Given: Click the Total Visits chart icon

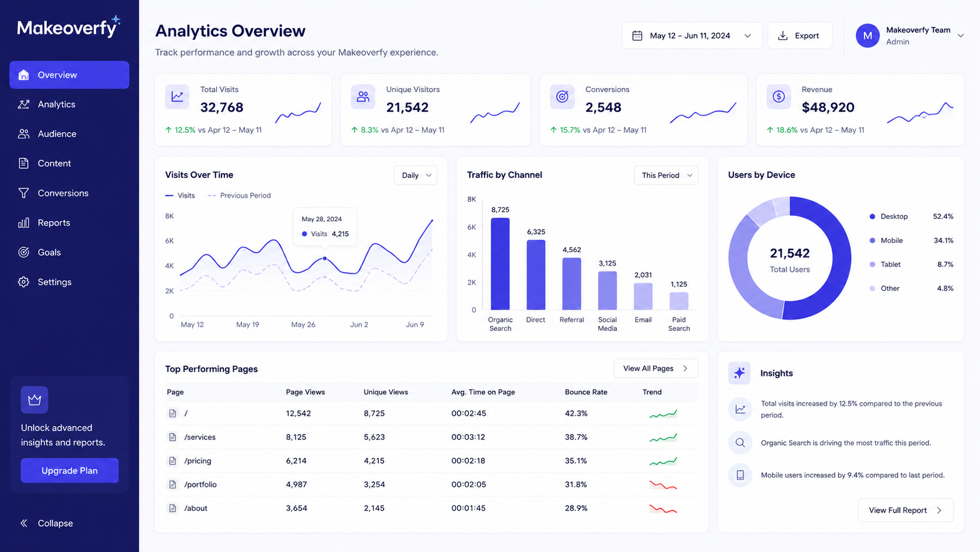Looking at the screenshot, I should [177, 97].
